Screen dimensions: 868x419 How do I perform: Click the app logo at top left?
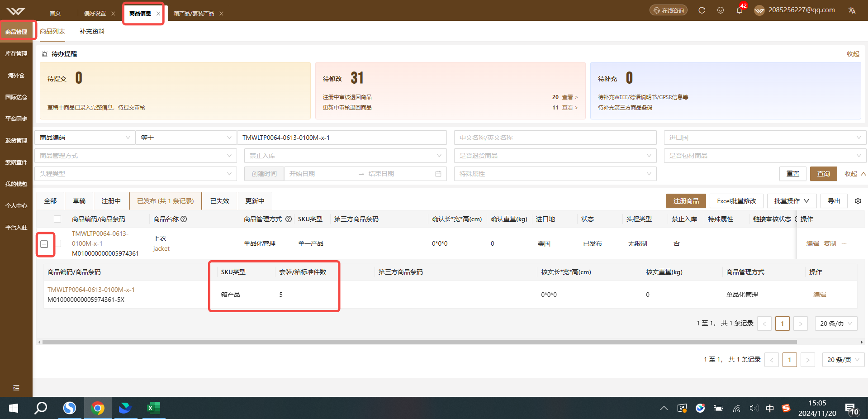pos(16,11)
